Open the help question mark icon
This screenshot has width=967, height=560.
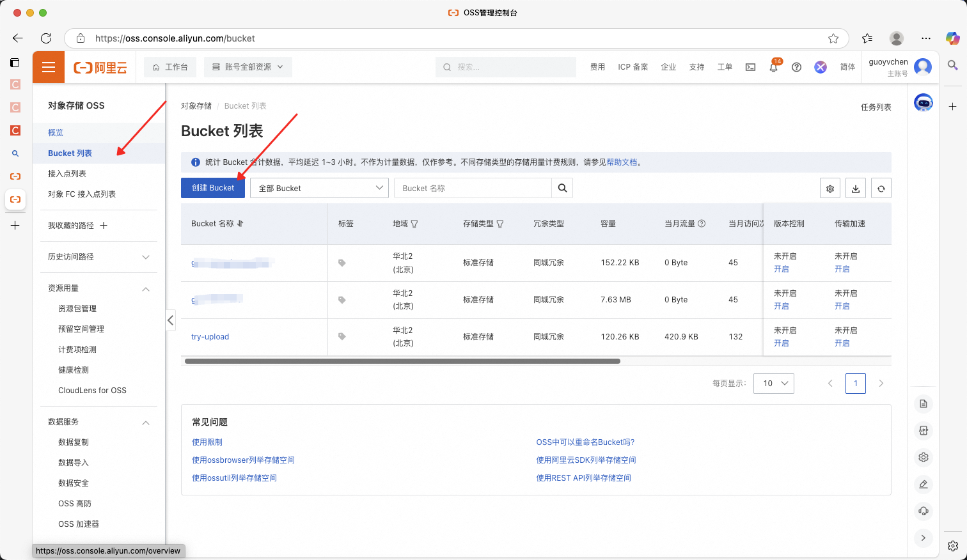796,66
